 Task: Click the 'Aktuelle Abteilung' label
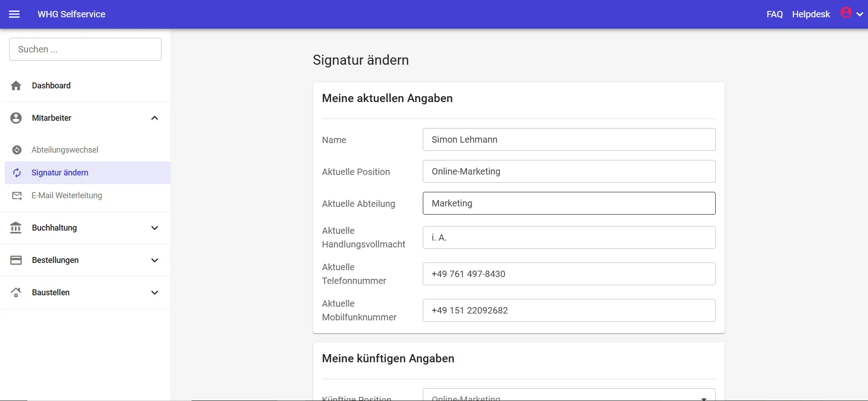coord(359,204)
